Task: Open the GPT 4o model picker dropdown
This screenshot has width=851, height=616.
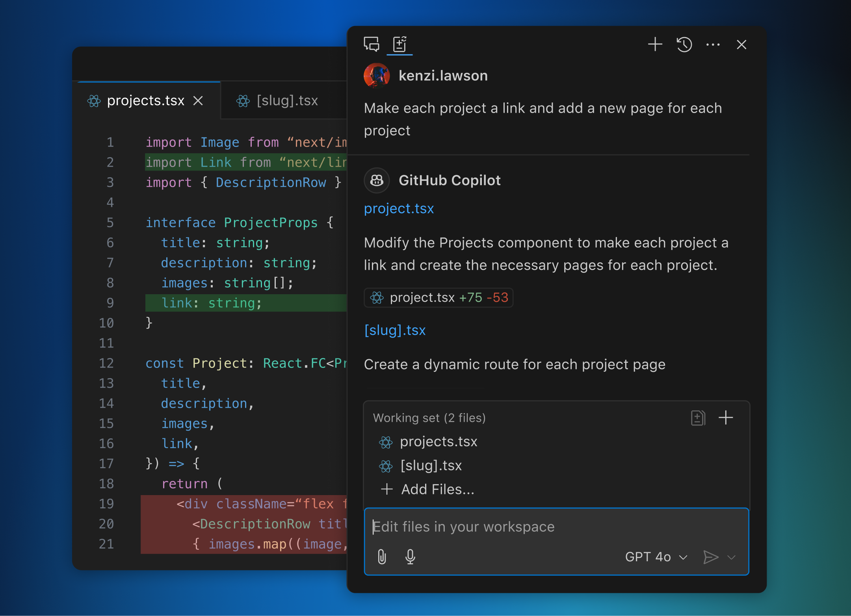Action: (x=656, y=557)
